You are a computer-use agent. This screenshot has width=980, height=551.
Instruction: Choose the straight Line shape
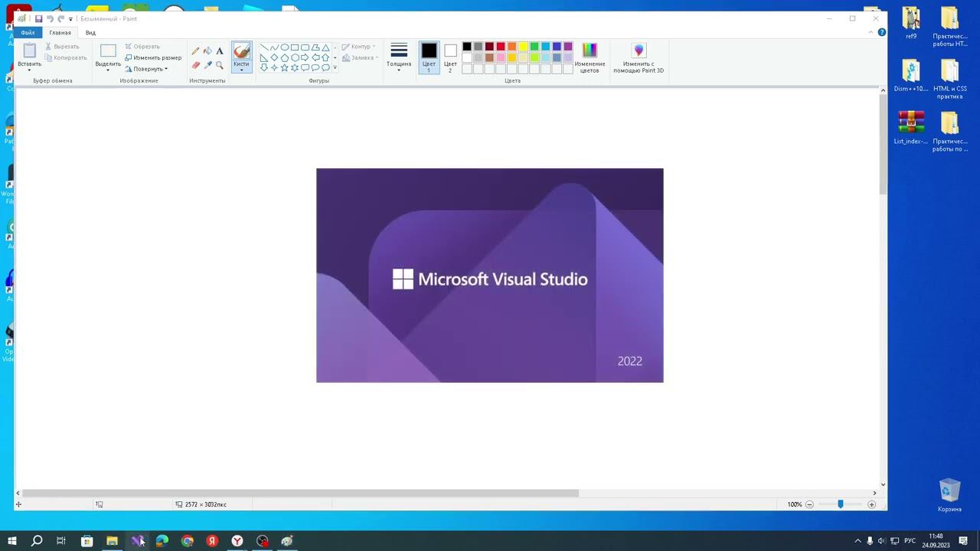[x=264, y=47]
